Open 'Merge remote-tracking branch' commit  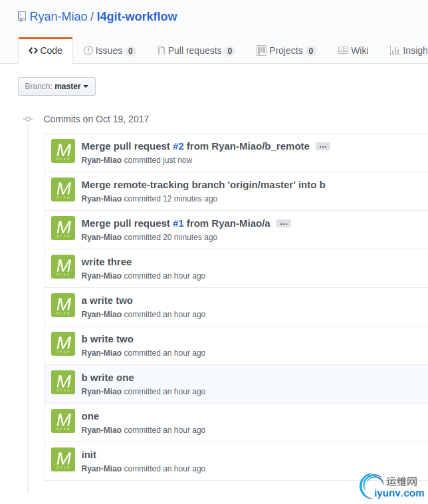click(x=203, y=185)
